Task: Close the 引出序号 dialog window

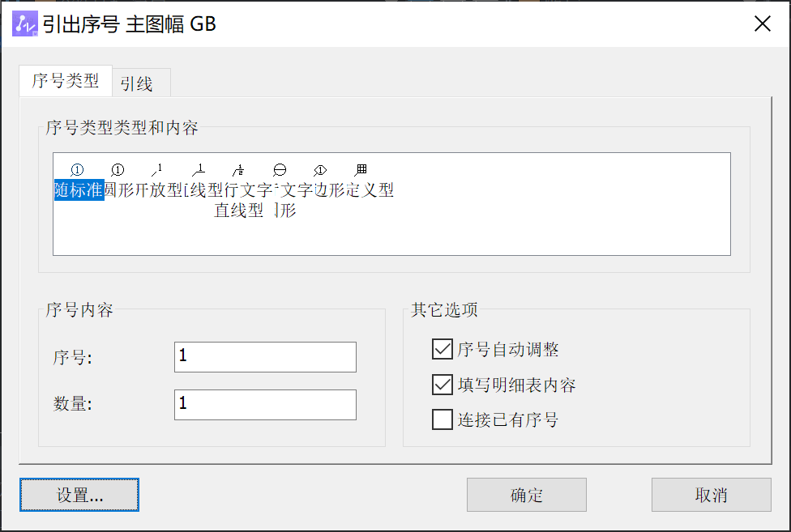Action: pyautogui.click(x=762, y=24)
